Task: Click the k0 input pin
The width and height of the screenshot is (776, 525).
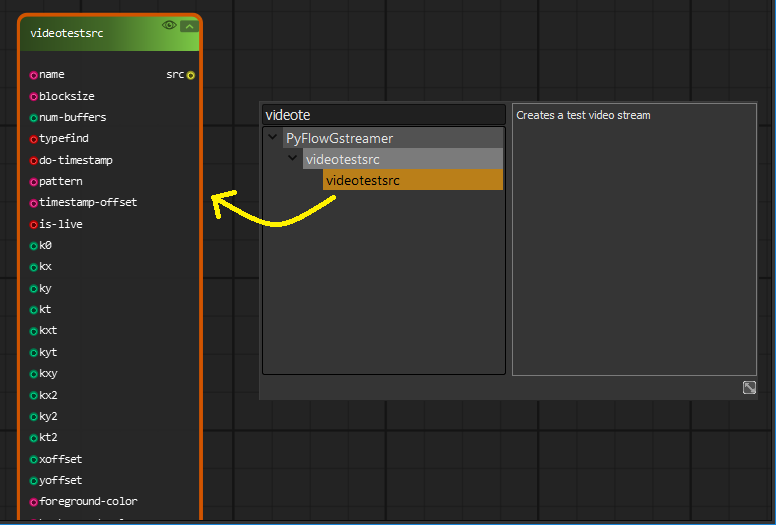Action: pos(34,246)
